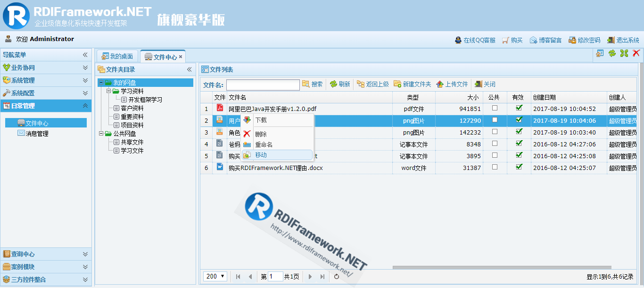This screenshot has height=288, width=644.
Task: Click 修改密码 to change password
Action: coord(585,40)
